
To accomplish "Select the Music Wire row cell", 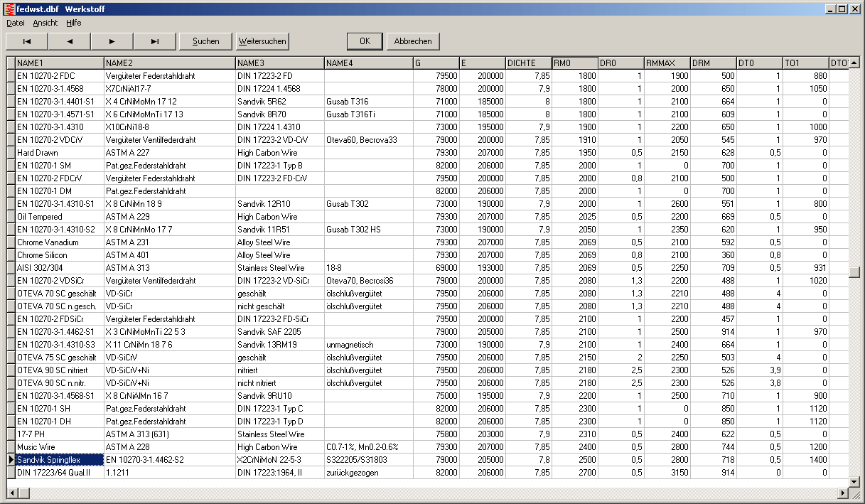I will pyautogui.click(x=60, y=447).
